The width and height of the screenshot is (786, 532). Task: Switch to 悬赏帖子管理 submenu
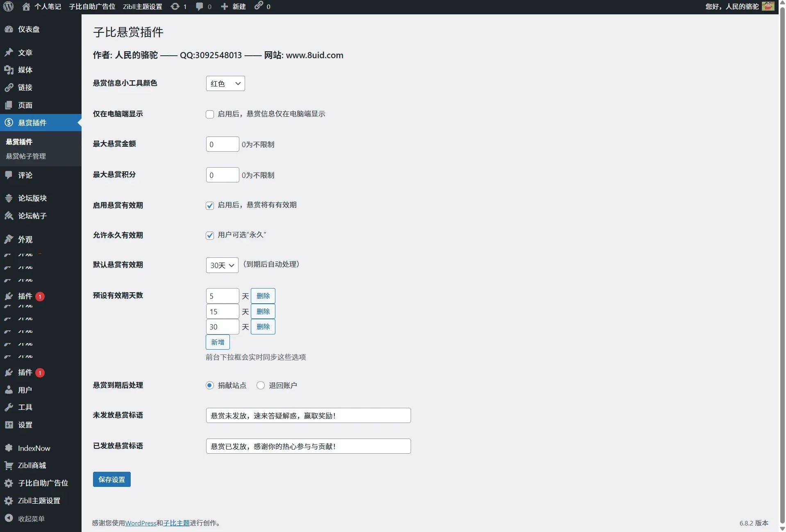coord(25,156)
